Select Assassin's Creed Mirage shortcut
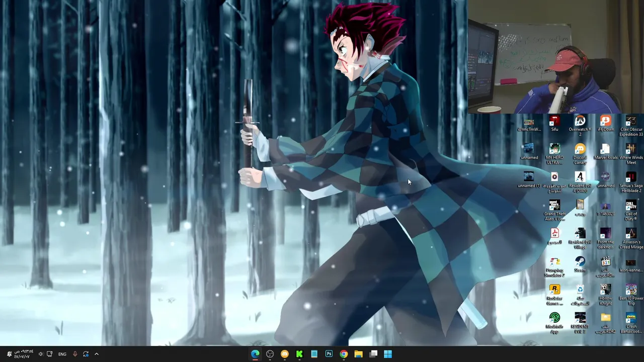The height and width of the screenshot is (362, 644). (631, 238)
